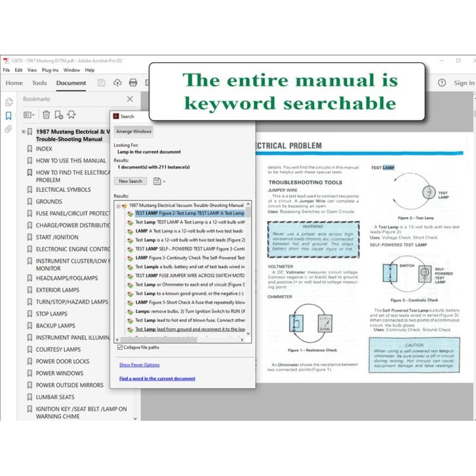Select the ELECTRICAL SYMBOLS bookmark
This screenshot has height=476, width=476.
(63, 190)
